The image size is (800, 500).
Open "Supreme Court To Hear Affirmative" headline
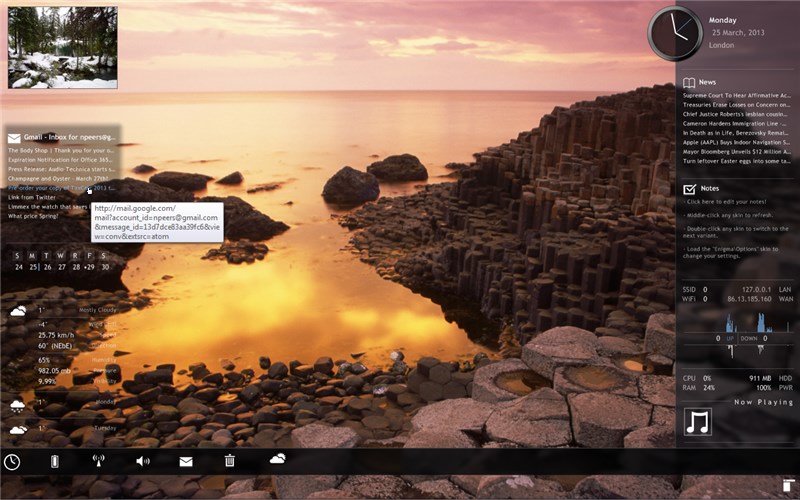click(x=736, y=96)
